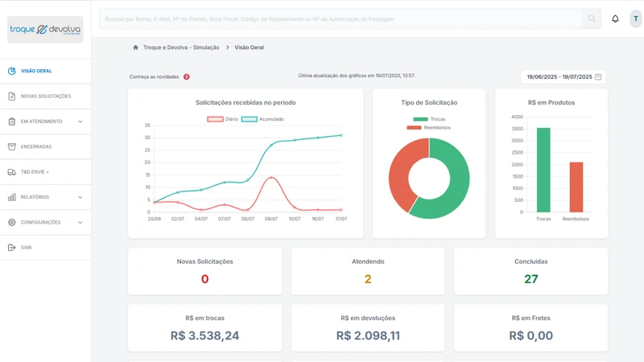644x362 pixels.
Task: Click the Visão Geral pie chart icon
Action: pyautogui.click(x=12, y=71)
